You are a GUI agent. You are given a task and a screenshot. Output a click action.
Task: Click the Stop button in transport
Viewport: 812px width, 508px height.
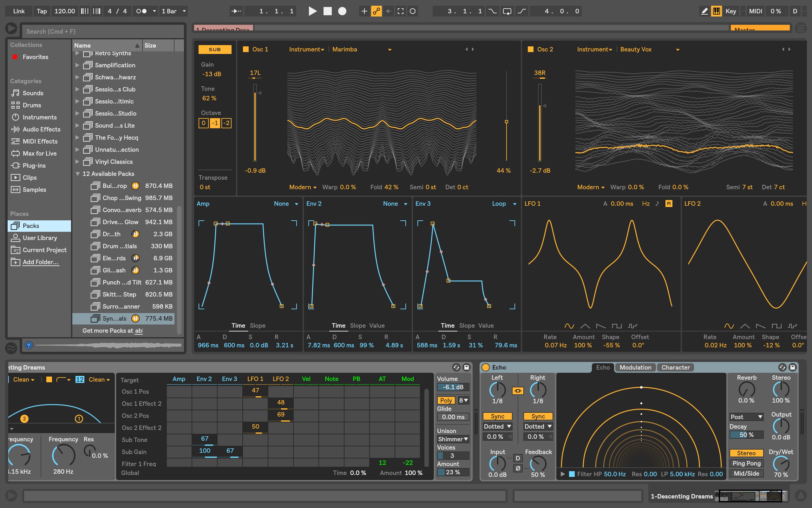327,11
